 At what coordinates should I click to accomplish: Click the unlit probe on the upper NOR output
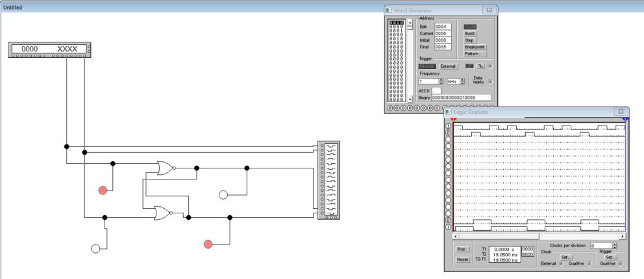tap(223, 194)
